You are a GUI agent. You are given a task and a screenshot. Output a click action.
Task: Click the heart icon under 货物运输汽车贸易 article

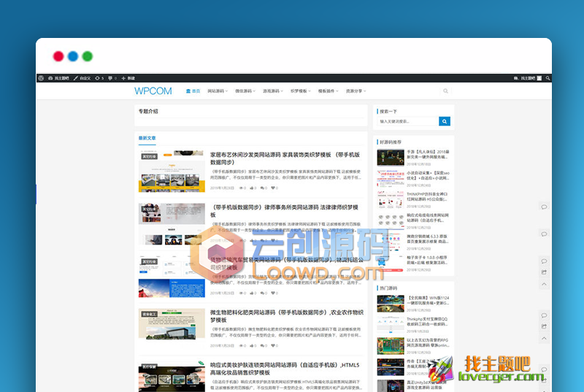(x=274, y=293)
